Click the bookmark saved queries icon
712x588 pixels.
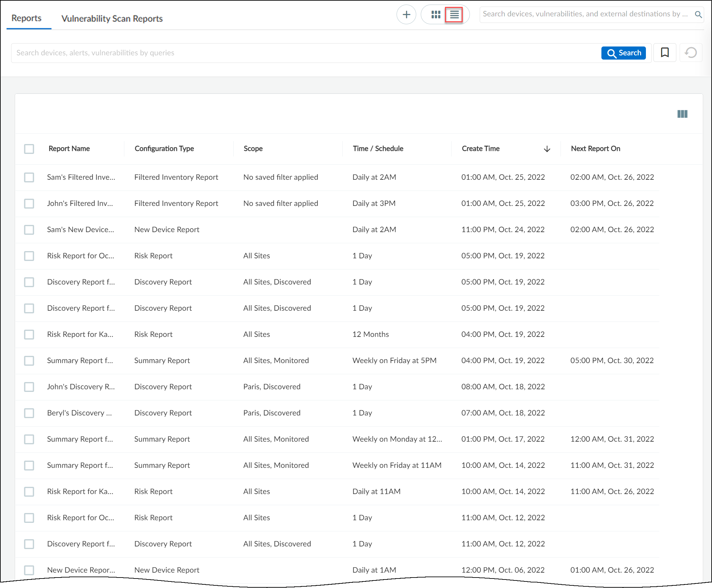coord(665,52)
